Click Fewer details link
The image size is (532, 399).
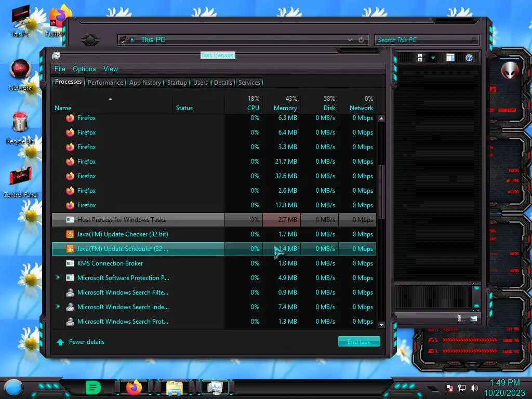click(x=87, y=342)
